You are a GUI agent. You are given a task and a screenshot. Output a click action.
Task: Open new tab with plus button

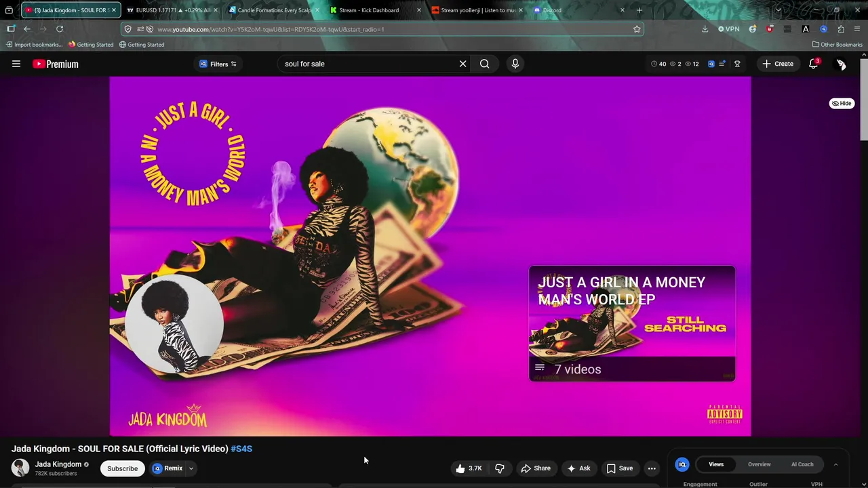click(x=639, y=10)
